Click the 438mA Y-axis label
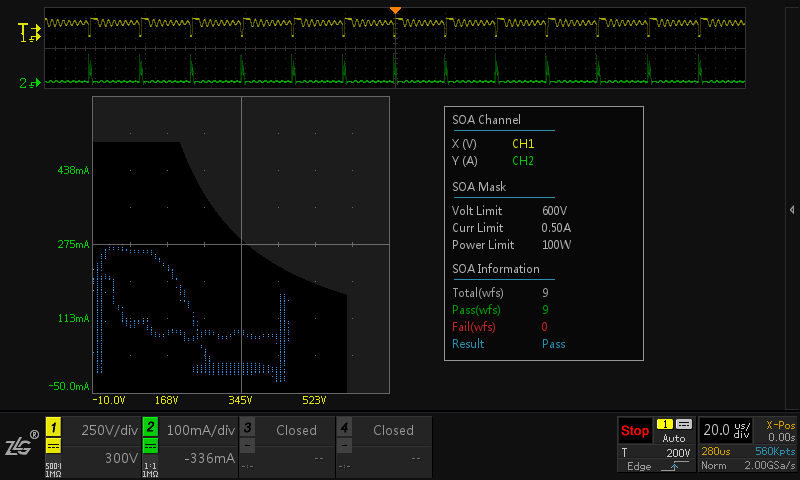The height and width of the screenshot is (480, 800). 73,170
